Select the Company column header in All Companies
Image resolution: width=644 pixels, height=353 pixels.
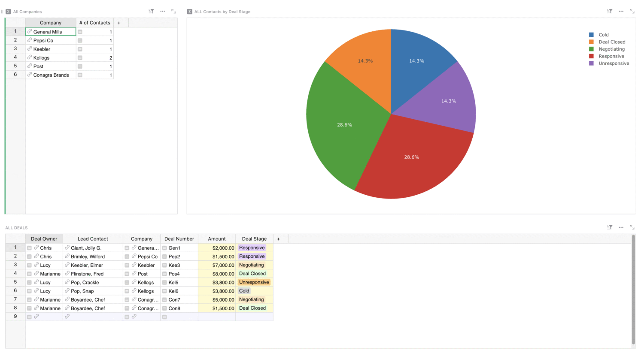(51, 23)
